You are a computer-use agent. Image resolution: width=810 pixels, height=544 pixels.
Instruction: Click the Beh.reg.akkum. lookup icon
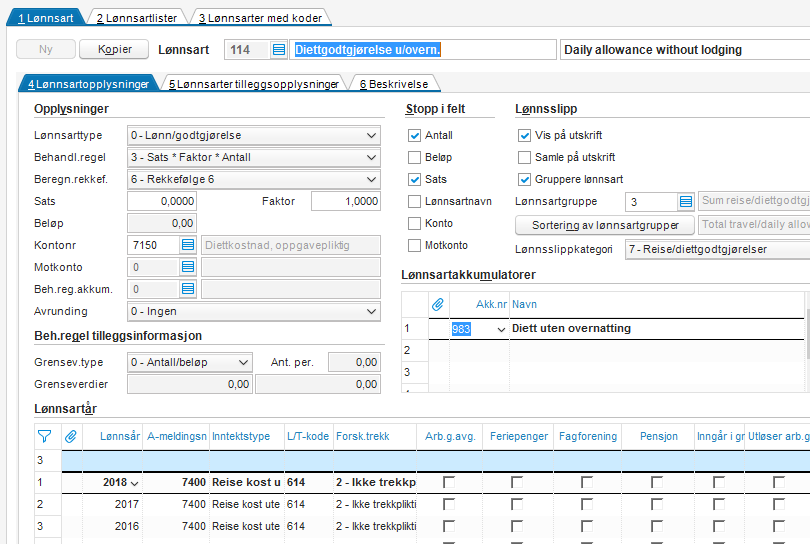[188, 289]
